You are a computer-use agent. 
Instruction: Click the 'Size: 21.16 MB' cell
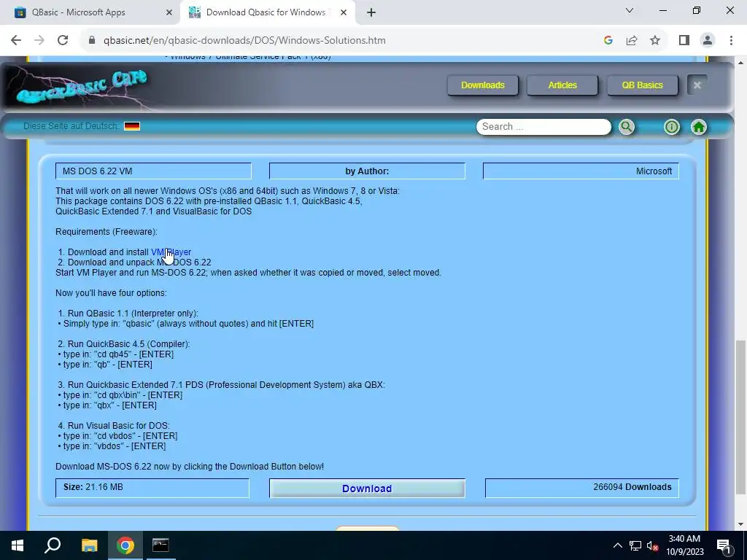(152, 488)
